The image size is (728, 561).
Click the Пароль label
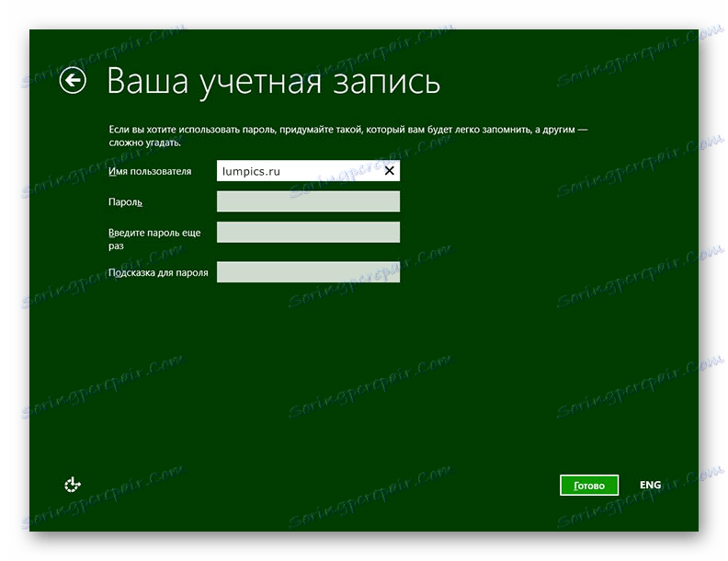[125, 202]
